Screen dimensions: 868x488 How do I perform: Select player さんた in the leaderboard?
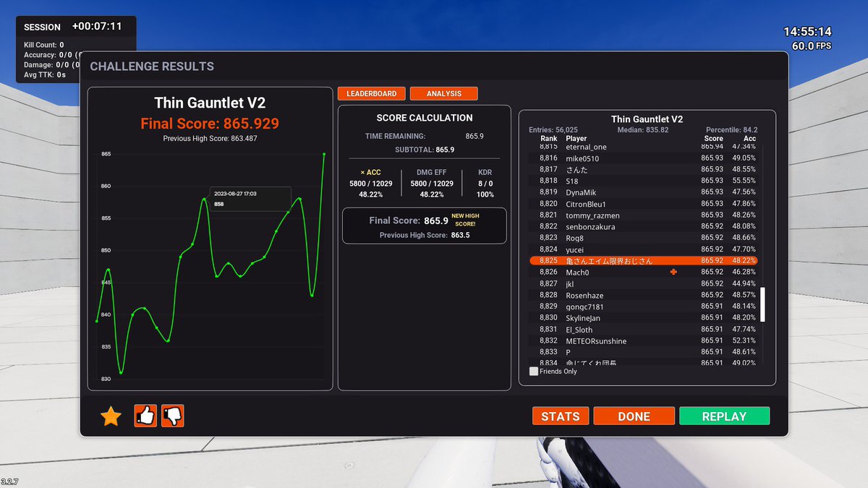(x=643, y=169)
